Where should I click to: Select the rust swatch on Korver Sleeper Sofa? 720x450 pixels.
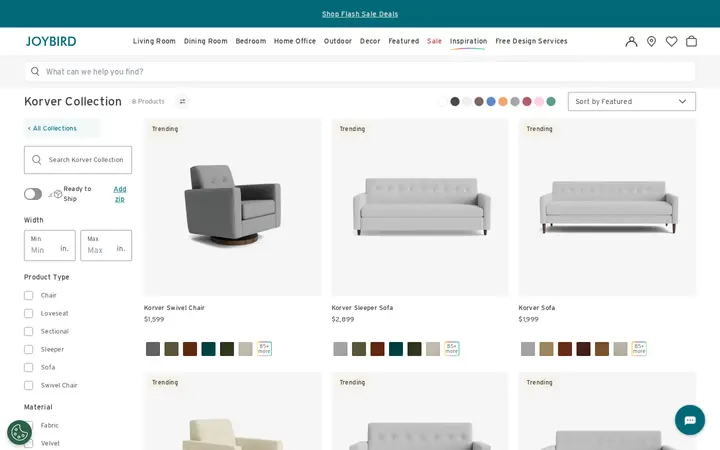(377, 349)
